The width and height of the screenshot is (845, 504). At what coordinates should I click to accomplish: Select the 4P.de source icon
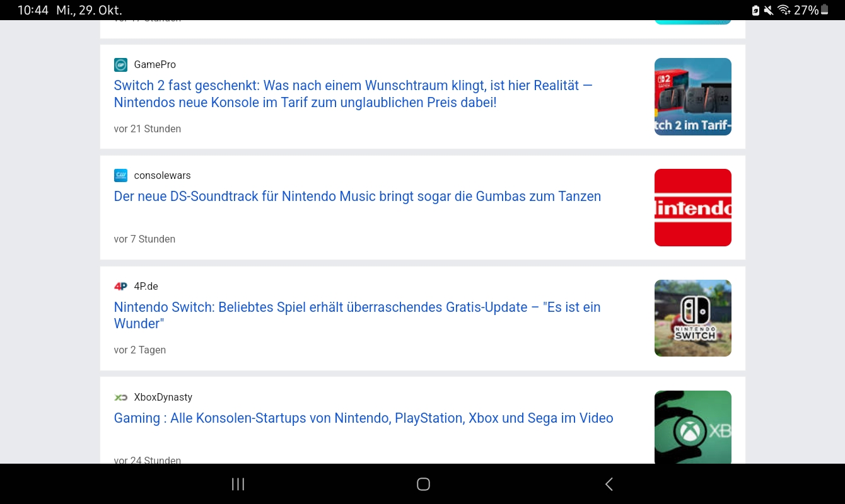(x=120, y=287)
